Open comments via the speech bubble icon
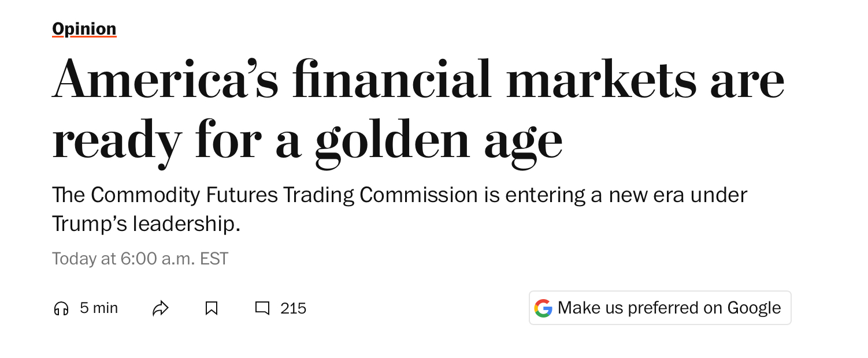Screen dimensions: 868x358 262,309
